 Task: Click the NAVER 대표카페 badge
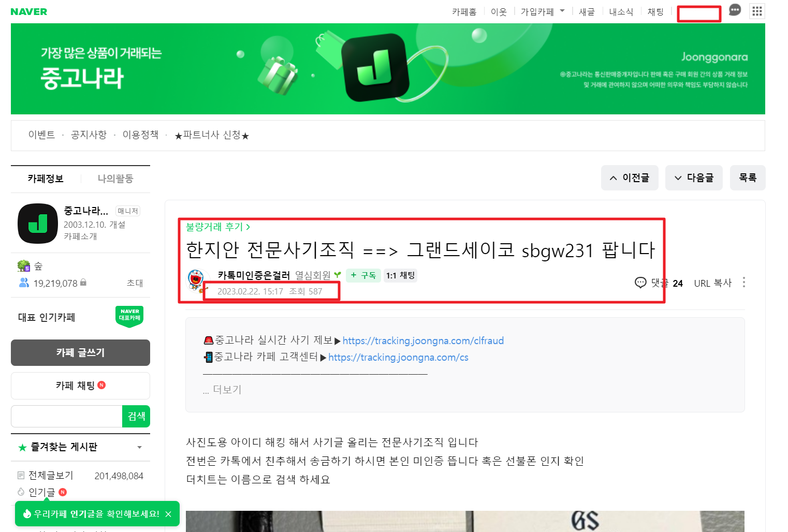(129, 316)
